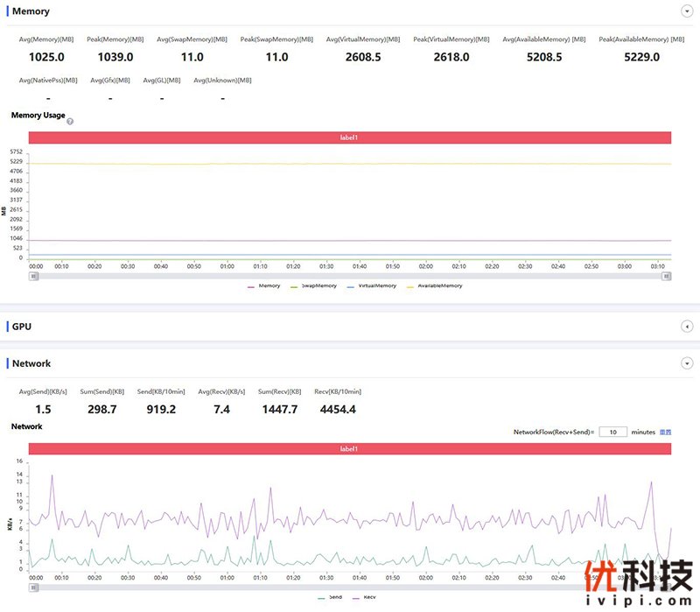Viewport: 700px width, 612px height.
Task: Select the label1 bar above the memory chart
Action: [349, 137]
